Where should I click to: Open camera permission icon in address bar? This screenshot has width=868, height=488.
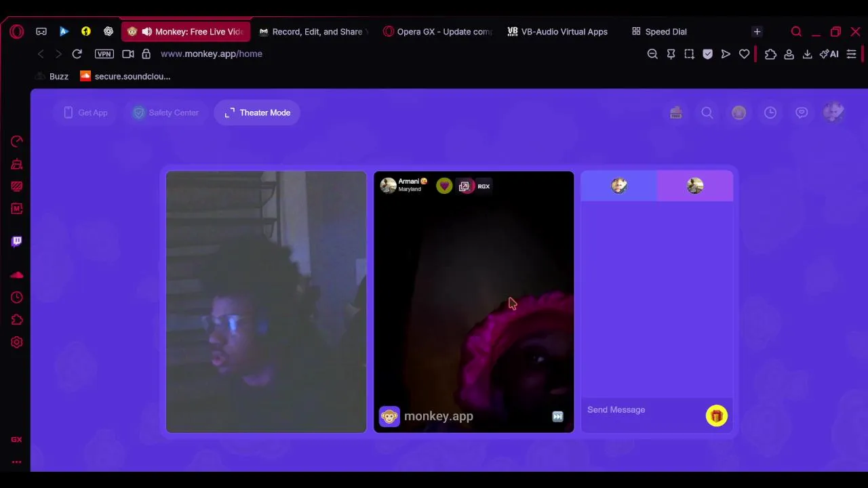coord(127,54)
